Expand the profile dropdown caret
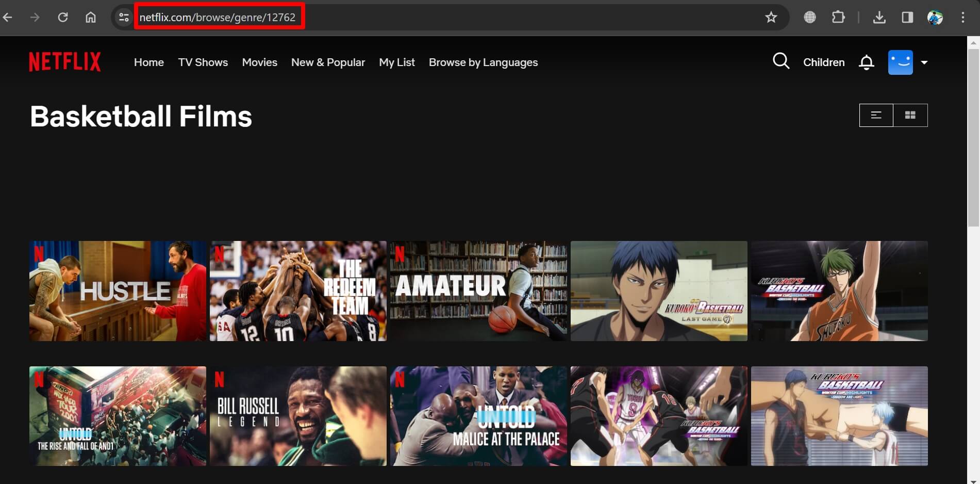The image size is (980, 484). [x=924, y=62]
